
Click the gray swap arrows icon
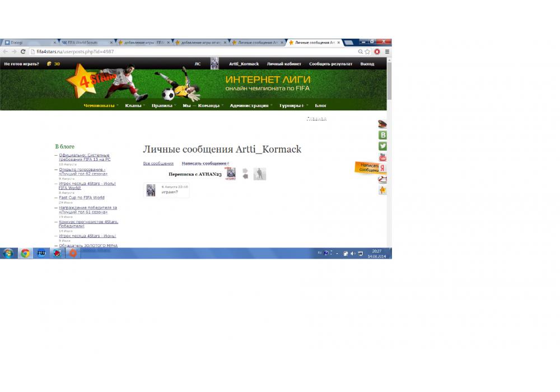245,174
